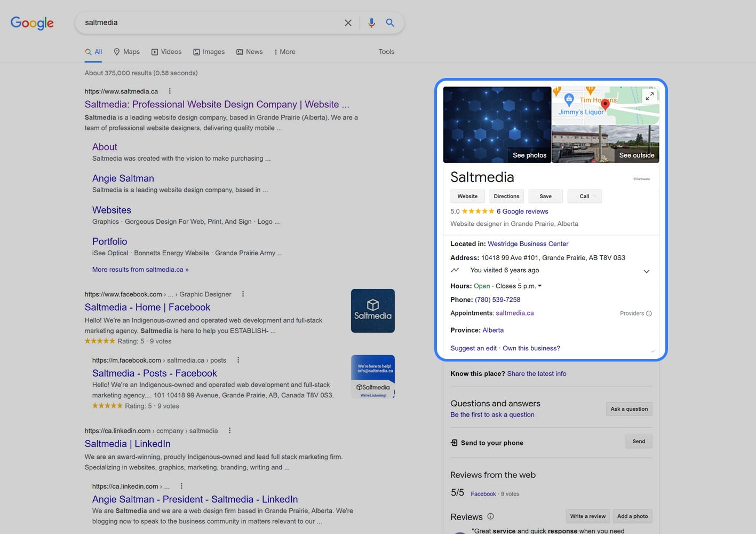756x534 pixels.
Task: Click the Saltmedia logo in knowledge panel
Action: [641, 179]
